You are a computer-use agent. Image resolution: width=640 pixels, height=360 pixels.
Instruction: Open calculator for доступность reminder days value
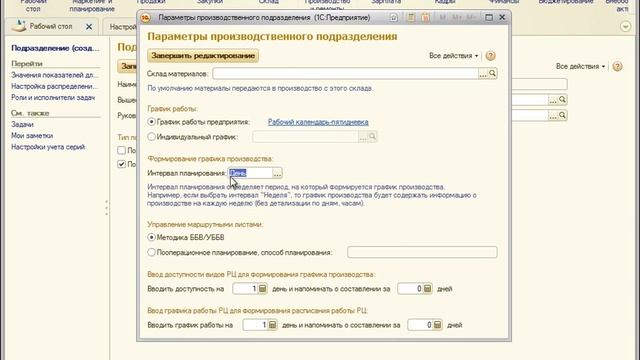point(427,289)
